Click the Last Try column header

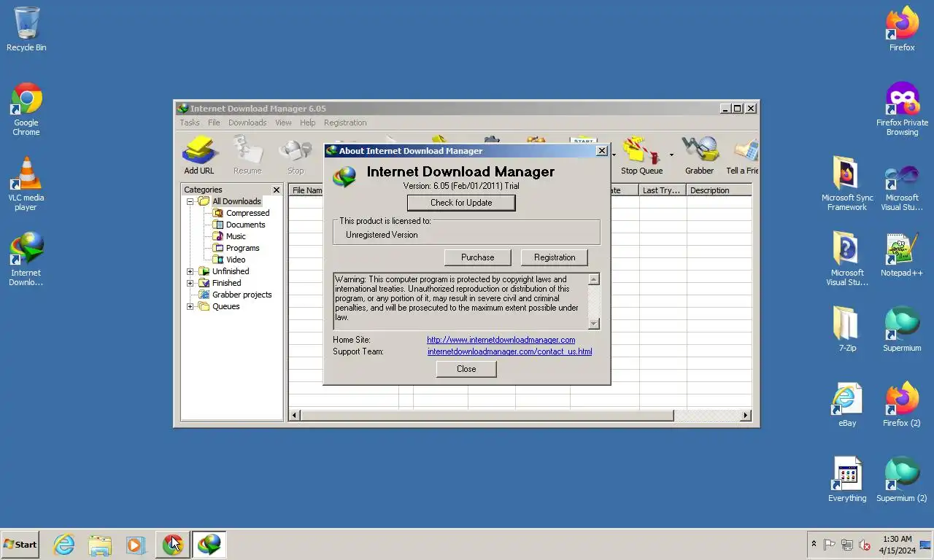[663, 190]
